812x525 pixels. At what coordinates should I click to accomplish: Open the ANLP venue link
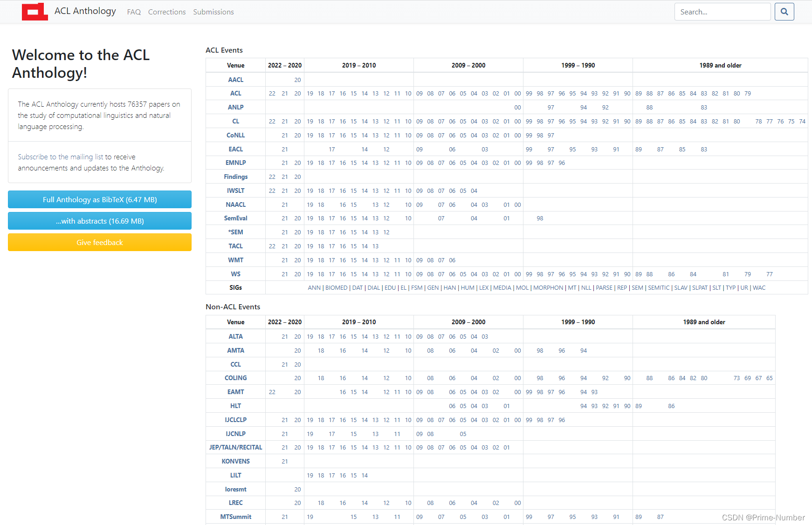click(236, 107)
